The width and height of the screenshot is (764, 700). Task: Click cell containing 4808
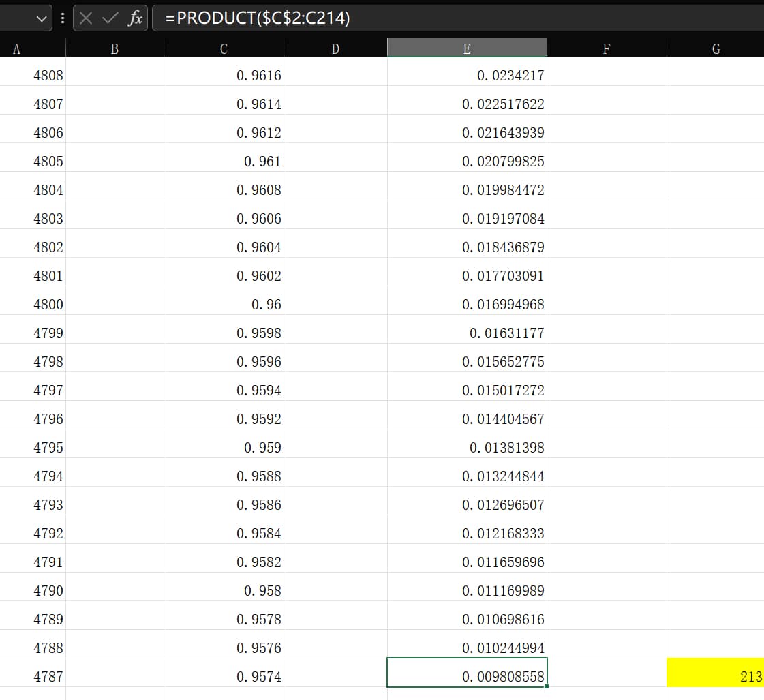tap(33, 75)
